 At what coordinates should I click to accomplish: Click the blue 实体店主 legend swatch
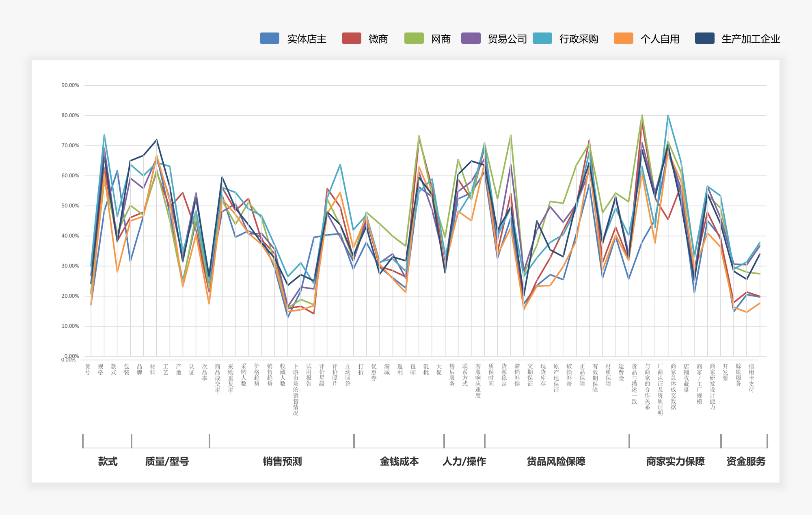pyautogui.click(x=269, y=38)
